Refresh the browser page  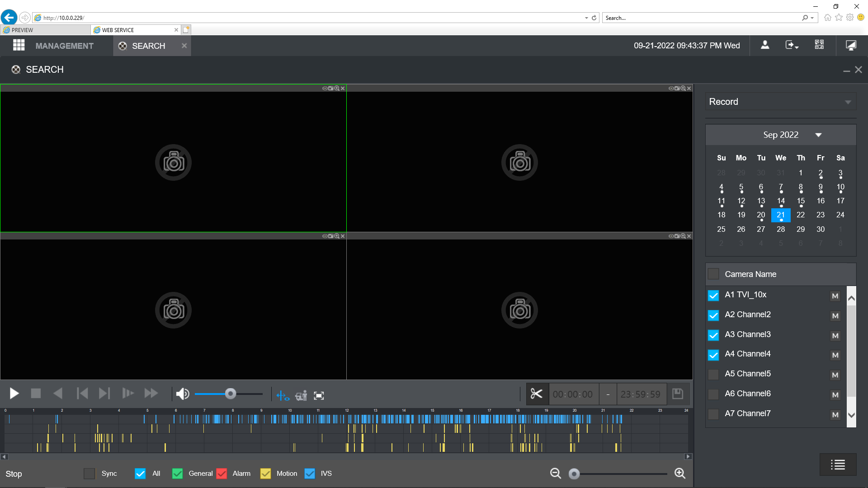point(594,18)
